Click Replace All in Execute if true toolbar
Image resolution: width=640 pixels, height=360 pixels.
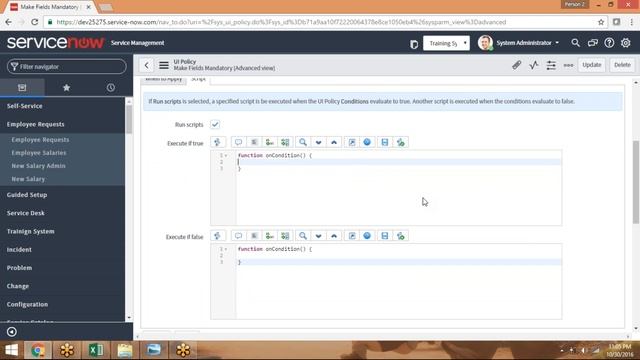285,142
